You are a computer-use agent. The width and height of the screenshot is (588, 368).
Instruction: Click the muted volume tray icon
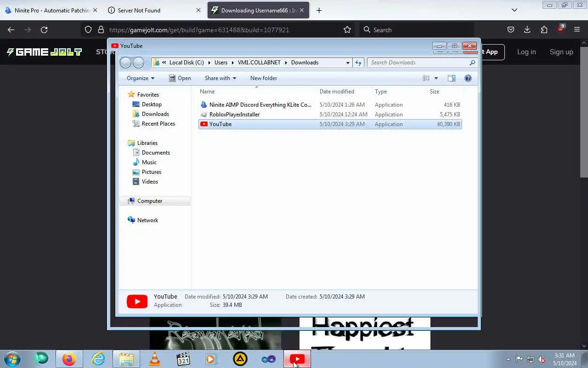tap(542, 359)
